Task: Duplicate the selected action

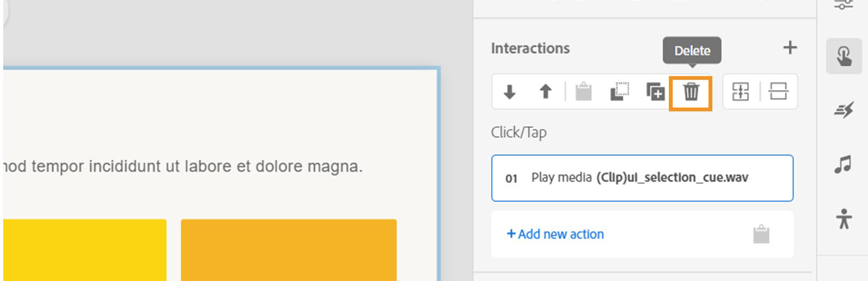Action: point(655,92)
